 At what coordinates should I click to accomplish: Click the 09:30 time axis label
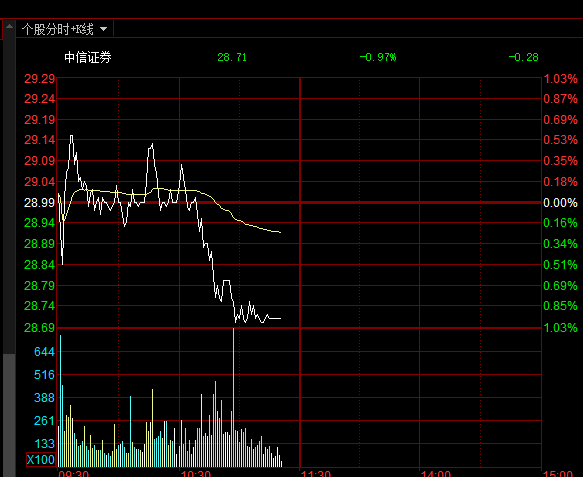point(74,474)
